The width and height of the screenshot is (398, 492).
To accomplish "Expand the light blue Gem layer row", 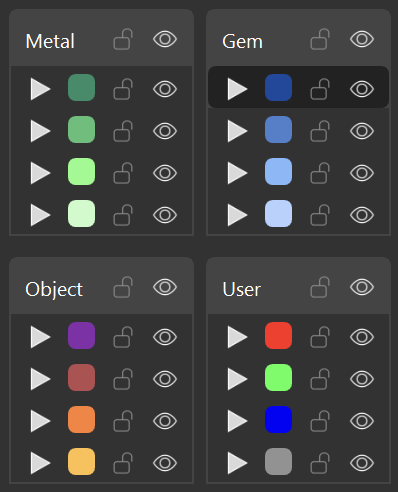I will (x=237, y=173).
